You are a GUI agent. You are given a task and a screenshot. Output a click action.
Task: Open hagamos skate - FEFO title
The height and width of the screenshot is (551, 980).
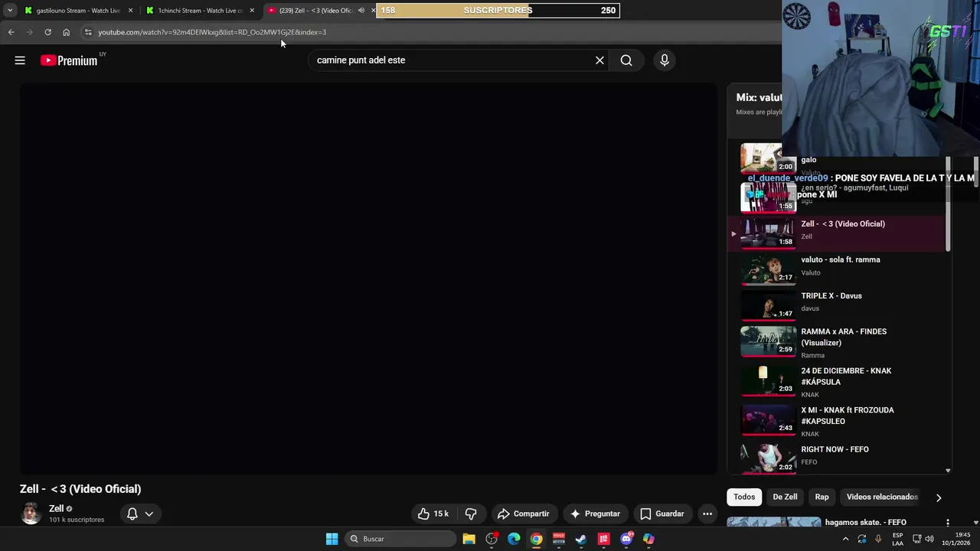(865, 523)
